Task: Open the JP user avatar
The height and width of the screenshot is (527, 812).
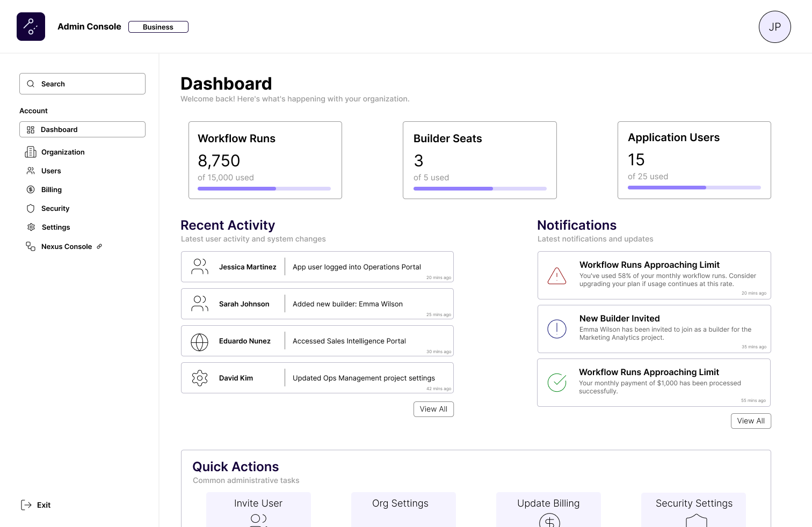Action: click(x=774, y=27)
